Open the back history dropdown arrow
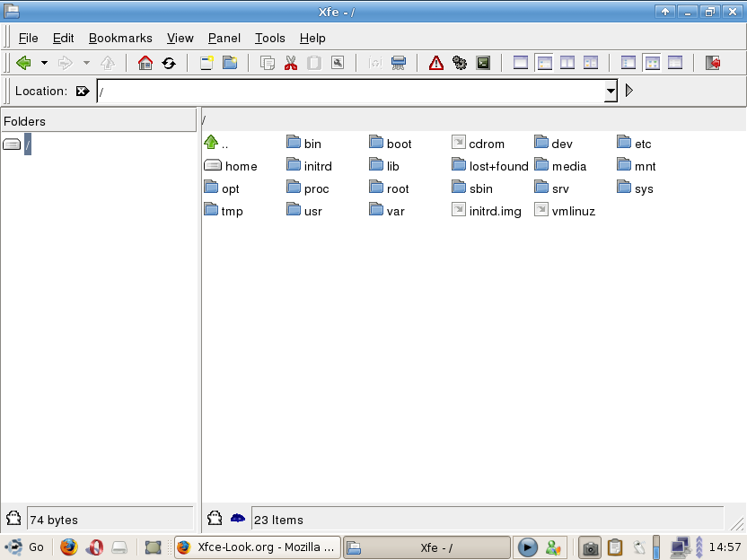 point(44,63)
